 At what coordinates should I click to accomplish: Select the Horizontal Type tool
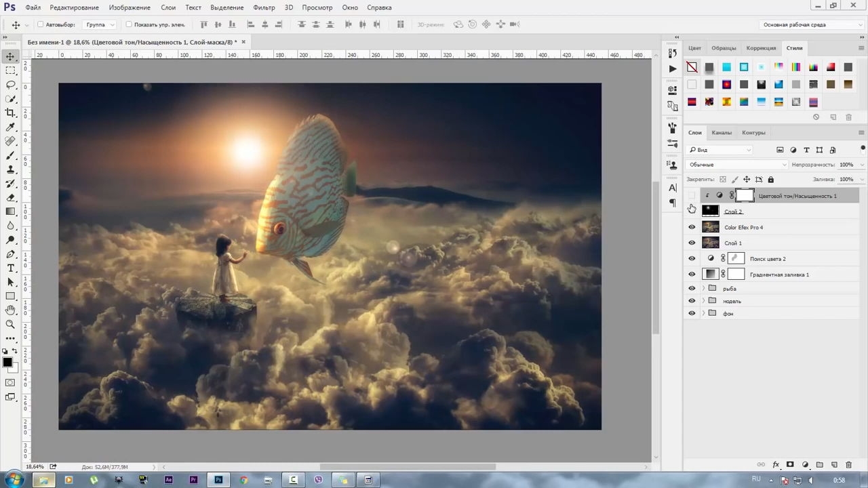[x=10, y=268]
